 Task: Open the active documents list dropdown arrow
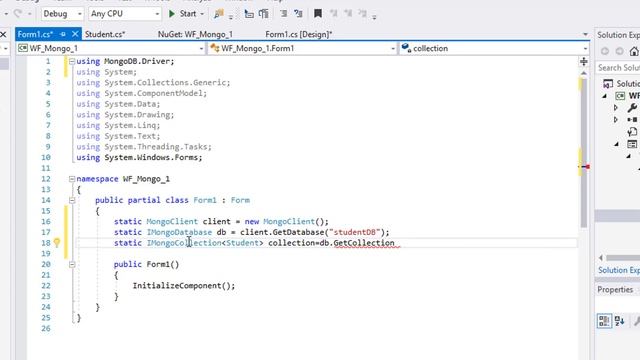point(585,34)
